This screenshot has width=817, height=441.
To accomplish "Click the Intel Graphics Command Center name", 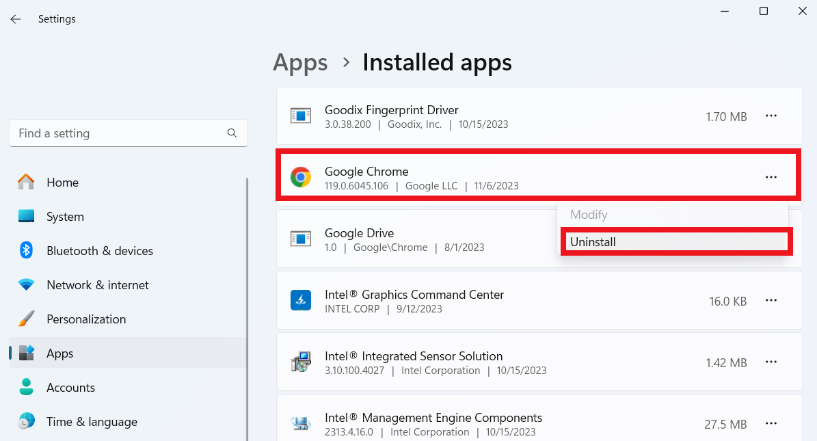I will coord(414,295).
